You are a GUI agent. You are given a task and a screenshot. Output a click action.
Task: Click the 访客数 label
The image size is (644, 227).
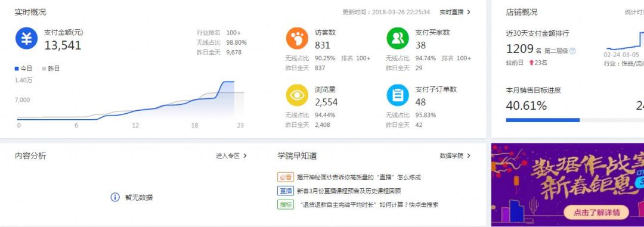tap(326, 32)
